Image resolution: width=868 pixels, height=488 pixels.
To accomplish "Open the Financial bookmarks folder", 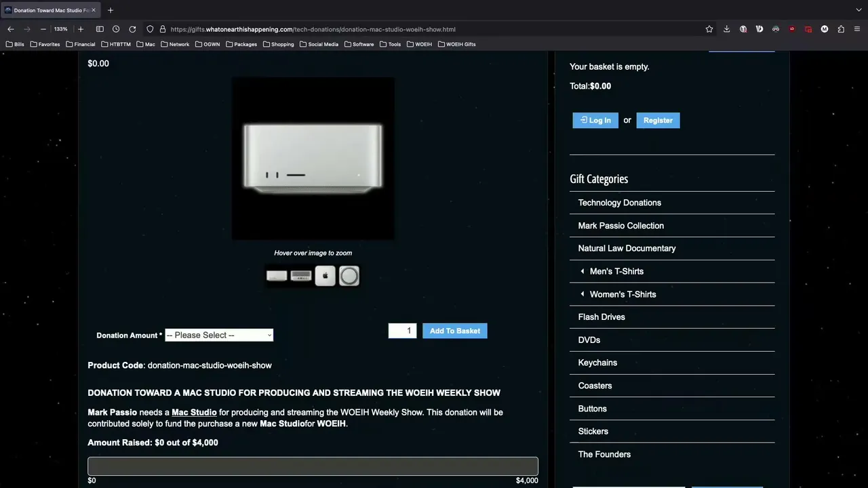I will click(x=81, y=44).
